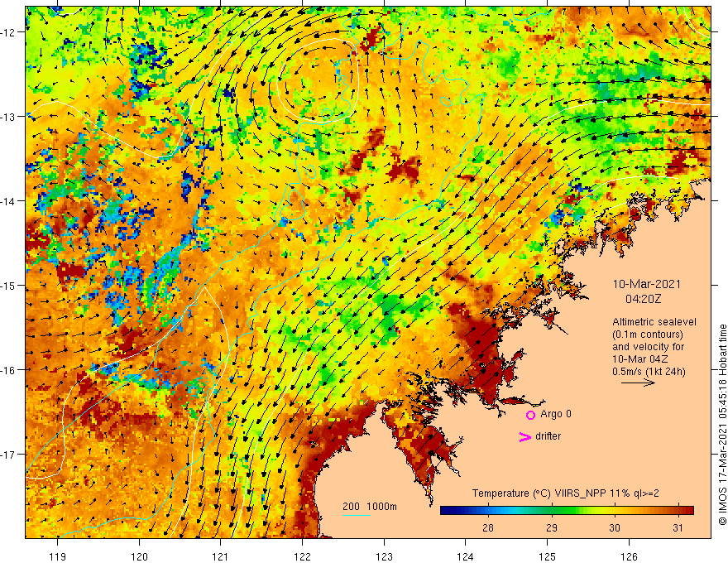Click the 'Argo 0' legend label
This screenshot has height=563, width=728.
point(556,414)
